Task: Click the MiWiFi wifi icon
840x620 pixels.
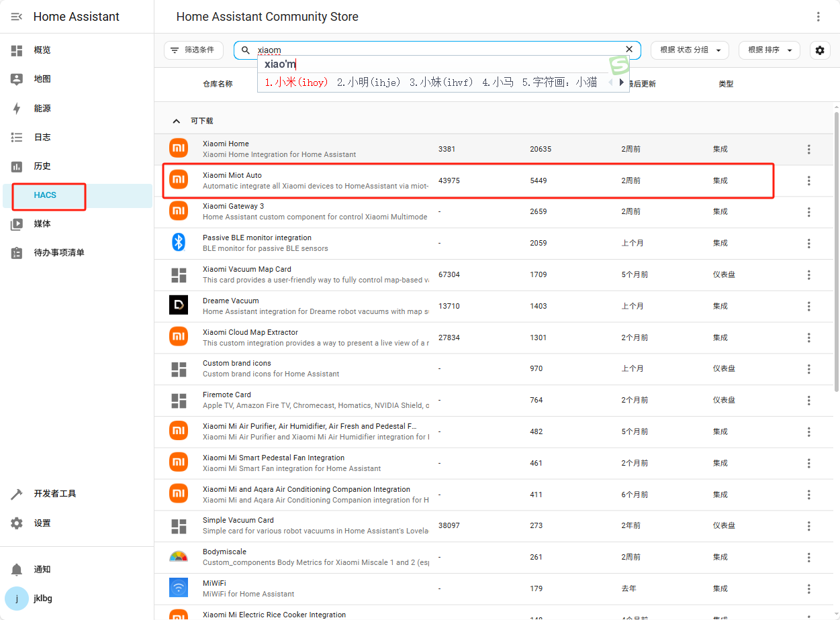Action: (179, 588)
